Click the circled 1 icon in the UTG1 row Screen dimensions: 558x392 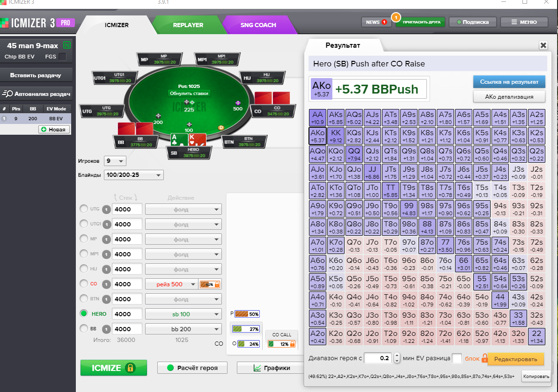[x=106, y=225]
